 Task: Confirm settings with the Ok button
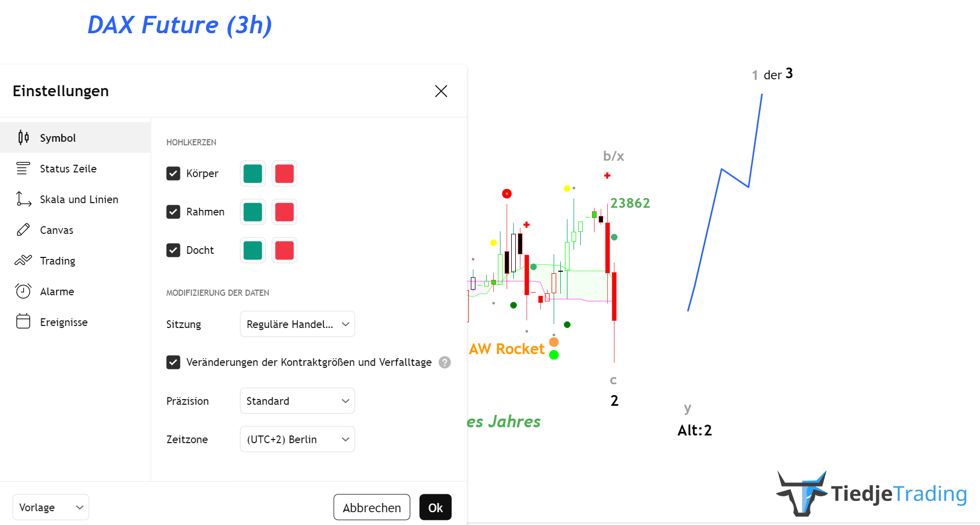(435, 508)
